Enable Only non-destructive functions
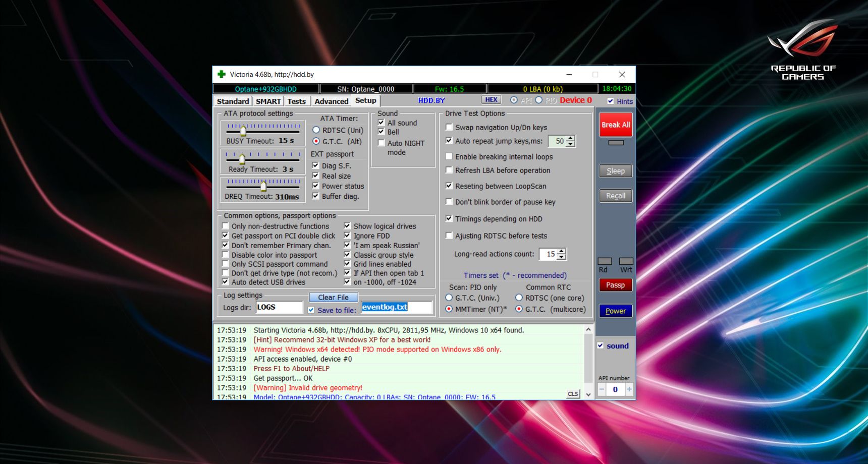 point(225,226)
